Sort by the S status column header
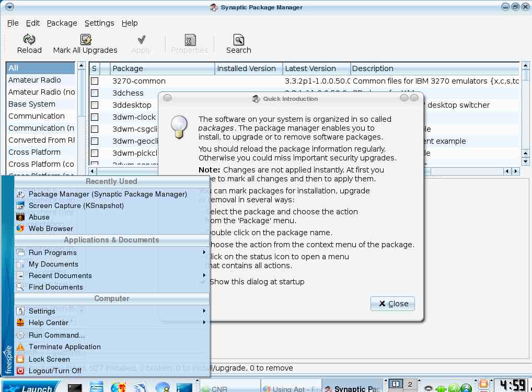Viewport: 532px width, 392px height. tap(94, 68)
